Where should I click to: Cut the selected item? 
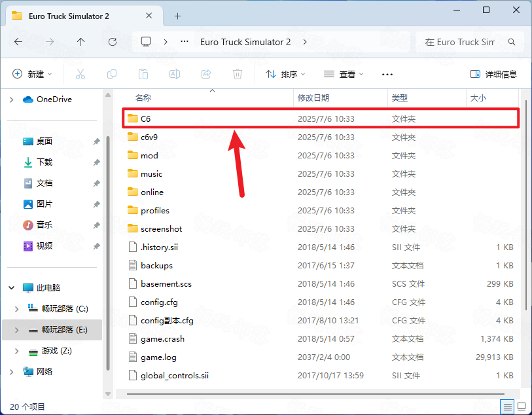coord(80,74)
